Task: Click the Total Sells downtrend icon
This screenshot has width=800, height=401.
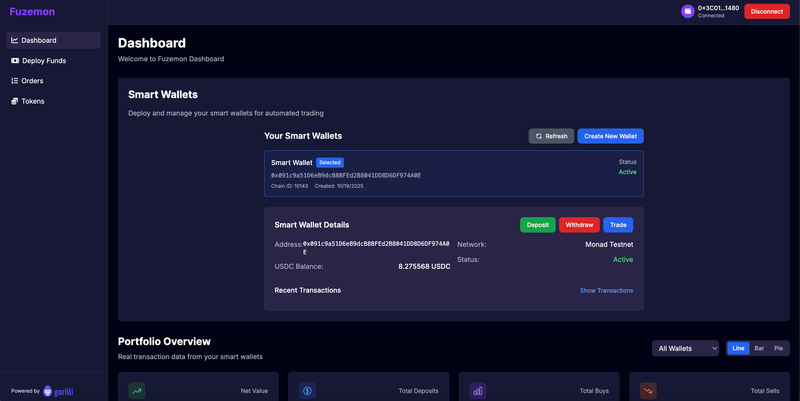Action: pos(648,390)
